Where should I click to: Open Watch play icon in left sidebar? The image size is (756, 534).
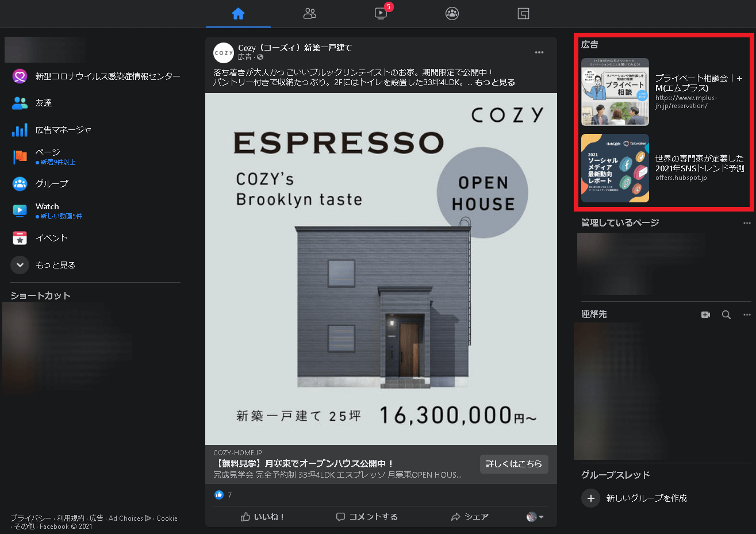tap(20, 210)
